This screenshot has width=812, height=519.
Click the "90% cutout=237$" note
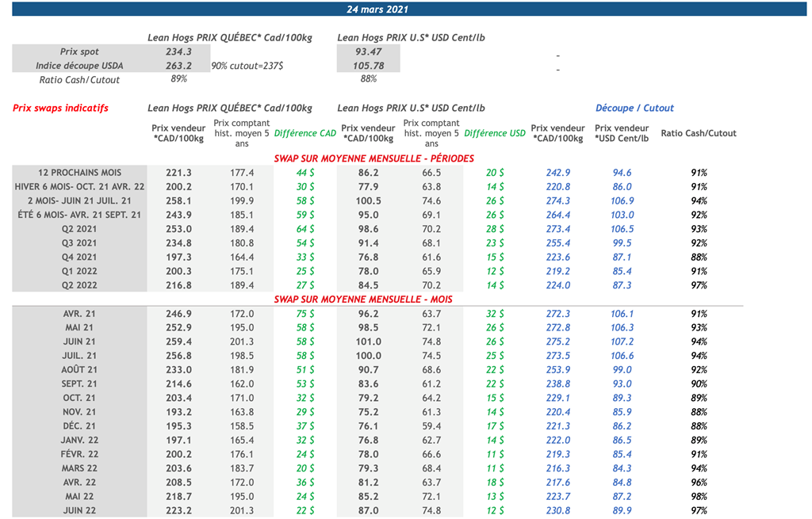click(247, 66)
